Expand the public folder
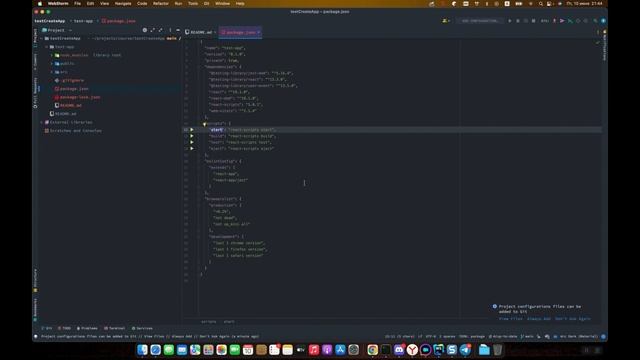The height and width of the screenshot is (360, 640). click(52, 64)
